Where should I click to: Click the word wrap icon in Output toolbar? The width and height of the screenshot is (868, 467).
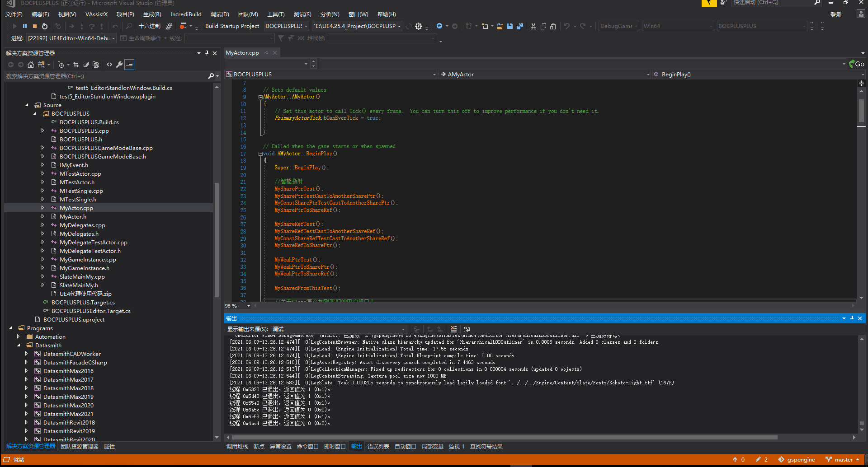click(466, 329)
